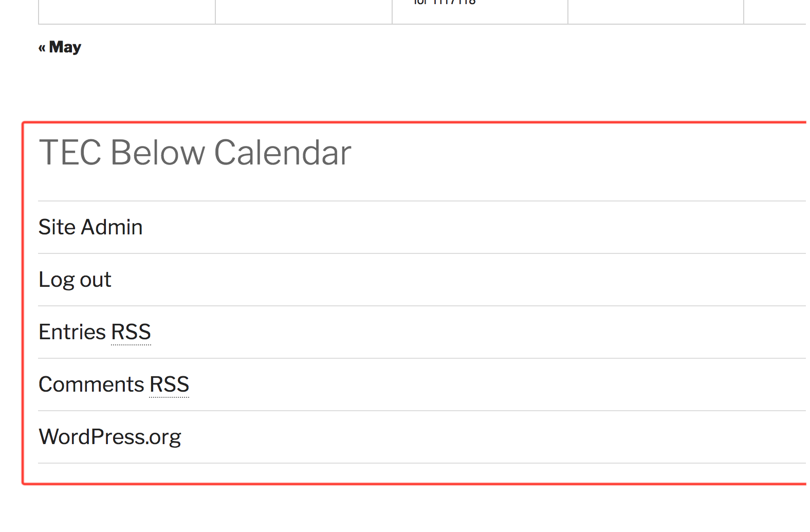
Task: Open the Site Admin link
Action: point(90,227)
